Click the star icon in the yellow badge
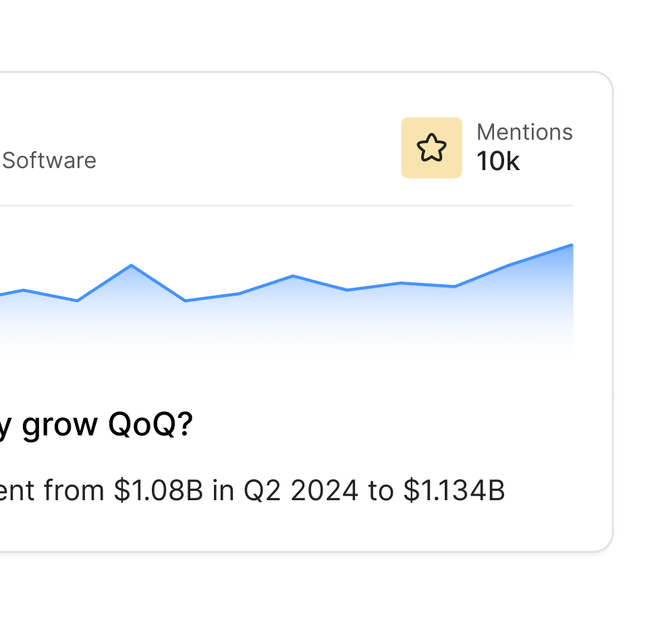The width and height of the screenshot is (656, 644). tap(431, 148)
